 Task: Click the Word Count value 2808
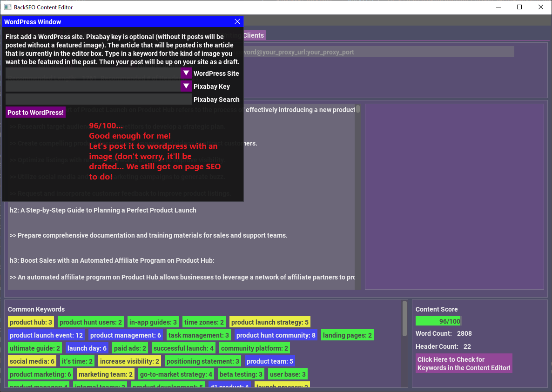click(x=464, y=333)
